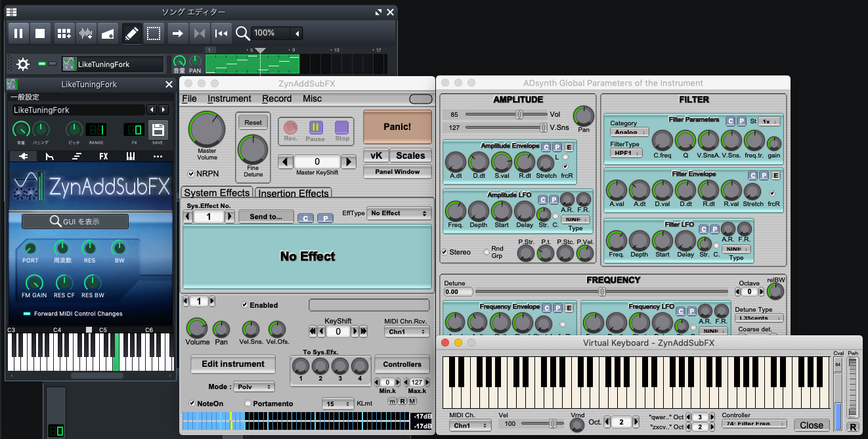The width and height of the screenshot is (868, 439).
Task: Open the KLmt 15 dropdown
Action: click(x=338, y=404)
